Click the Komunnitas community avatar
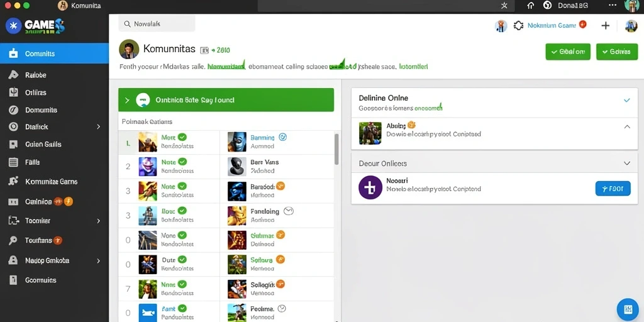644x322 pixels. pyautogui.click(x=129, y=49)
